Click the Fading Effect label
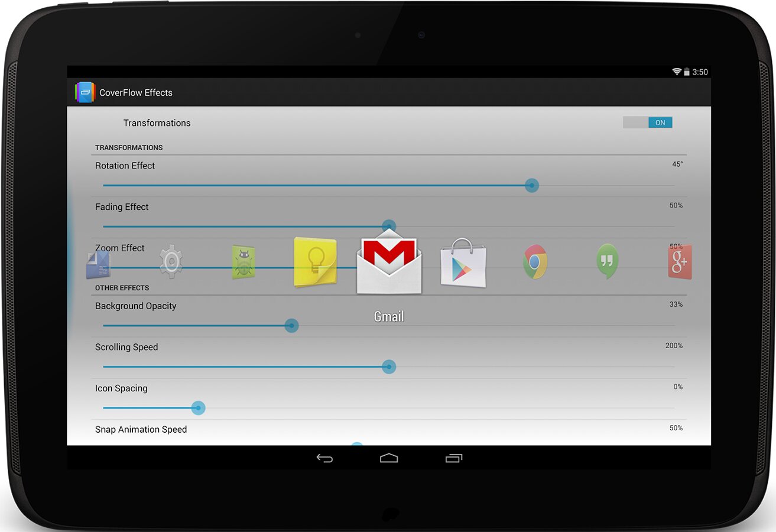The width and height of the screenshot is (776, 532). [122, 207]
